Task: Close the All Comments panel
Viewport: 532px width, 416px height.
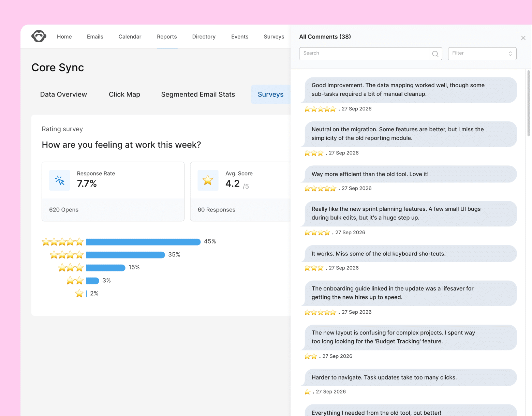Action: pyautogui.click(x=523, y=38)
